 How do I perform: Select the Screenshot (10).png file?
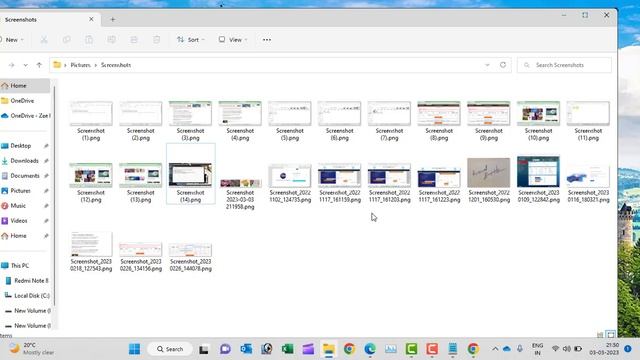[x=538, y=121]
